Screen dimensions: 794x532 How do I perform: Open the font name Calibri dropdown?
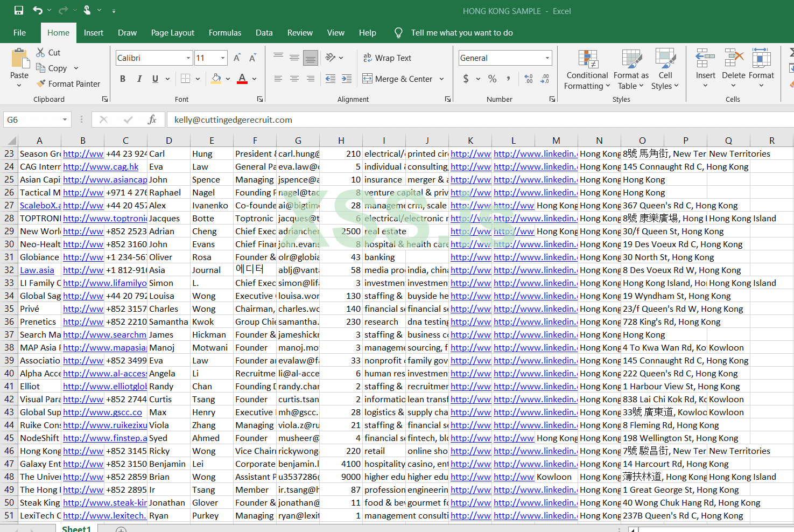(x=188, y=58)
